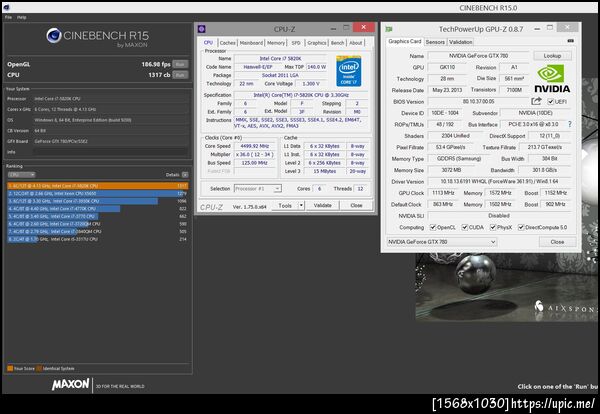Open the Cinebench Help menu

click(x=22, y=17)
